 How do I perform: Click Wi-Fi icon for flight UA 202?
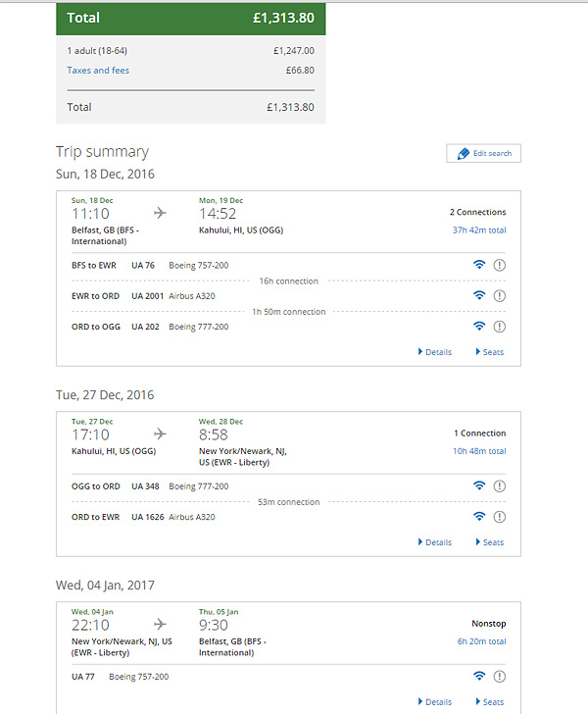479,326
